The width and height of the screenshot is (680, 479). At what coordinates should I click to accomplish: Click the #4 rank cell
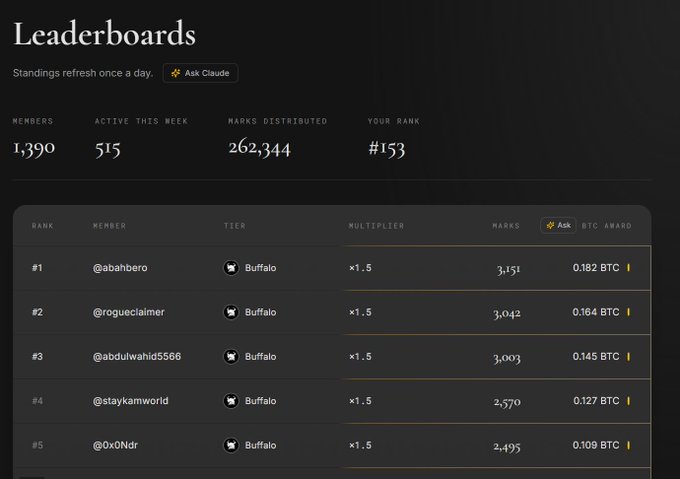tap(37, 401)
